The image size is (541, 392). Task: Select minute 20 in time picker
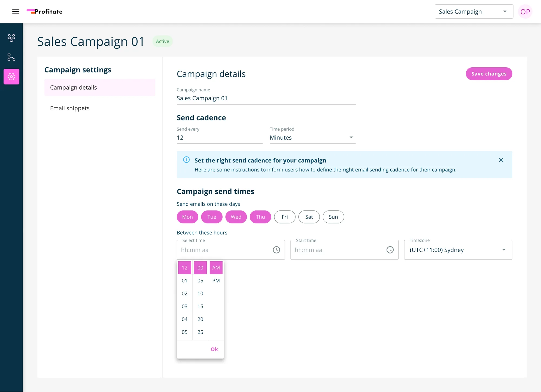[x=200, y=319]
